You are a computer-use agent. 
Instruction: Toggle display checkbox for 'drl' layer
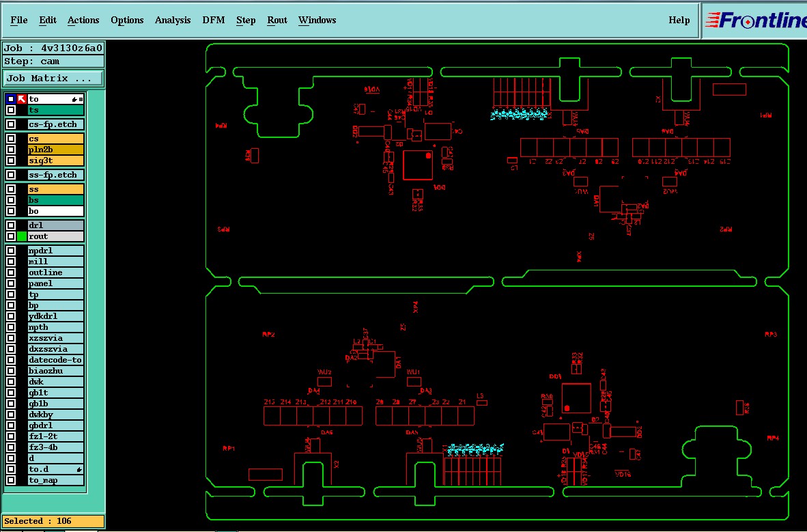click(x=11, y=225)
